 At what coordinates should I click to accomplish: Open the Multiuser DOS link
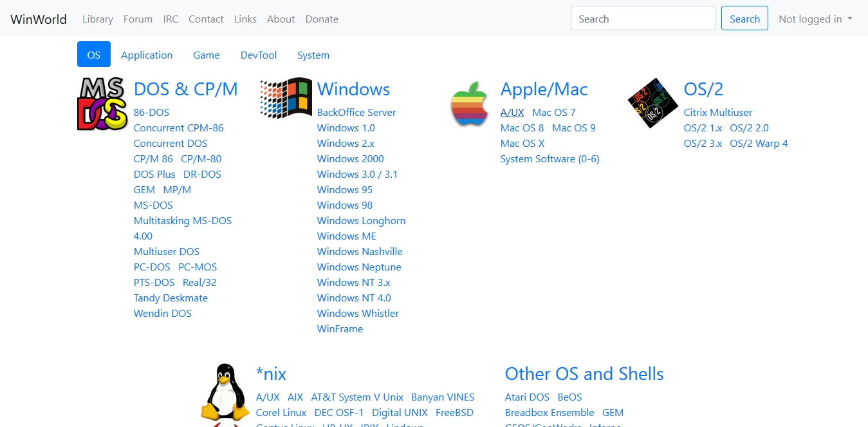click(x=167, y=251)
